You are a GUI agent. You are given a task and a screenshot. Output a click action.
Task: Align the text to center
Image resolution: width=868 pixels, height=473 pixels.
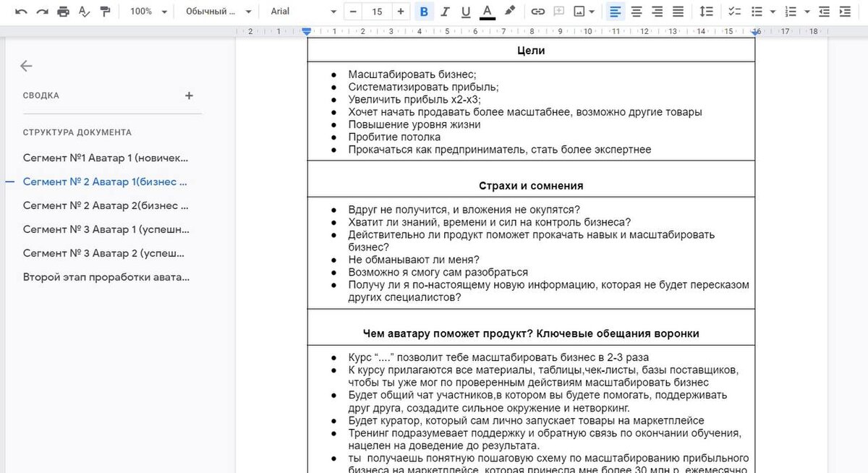637,11
